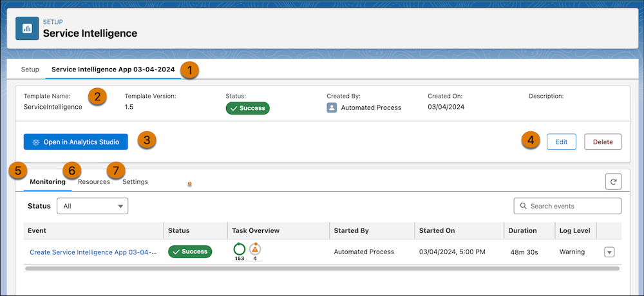Click the Log Level column header
This screenshot has width=644, height=296.
point(575,231)
